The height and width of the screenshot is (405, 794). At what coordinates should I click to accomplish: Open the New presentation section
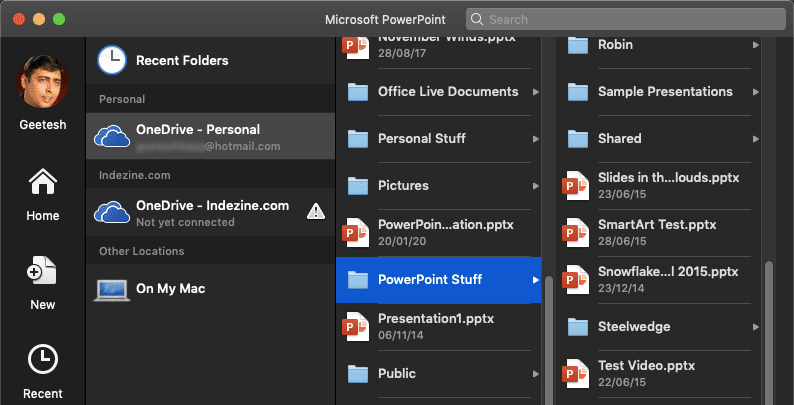point(43,282)
